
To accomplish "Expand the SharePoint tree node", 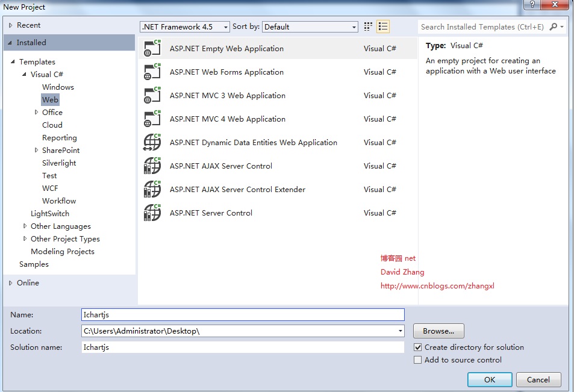I will coord(36,150).
